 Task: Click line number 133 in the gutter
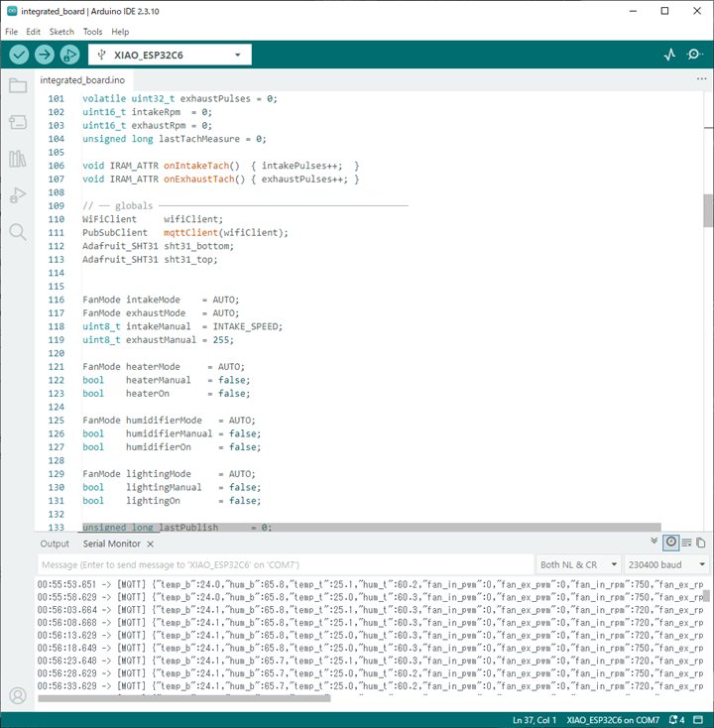point(57,528)
